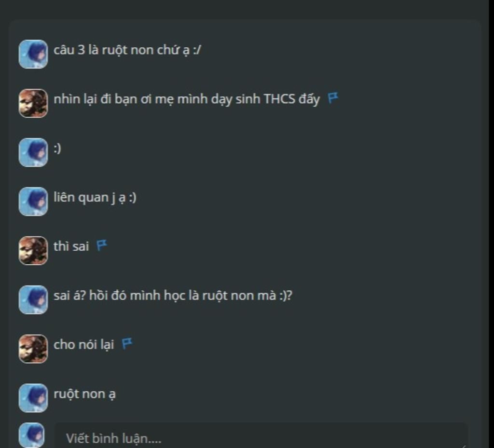
Task: Select the comment text "liên quan j ạ :)"
Action: 95,198
